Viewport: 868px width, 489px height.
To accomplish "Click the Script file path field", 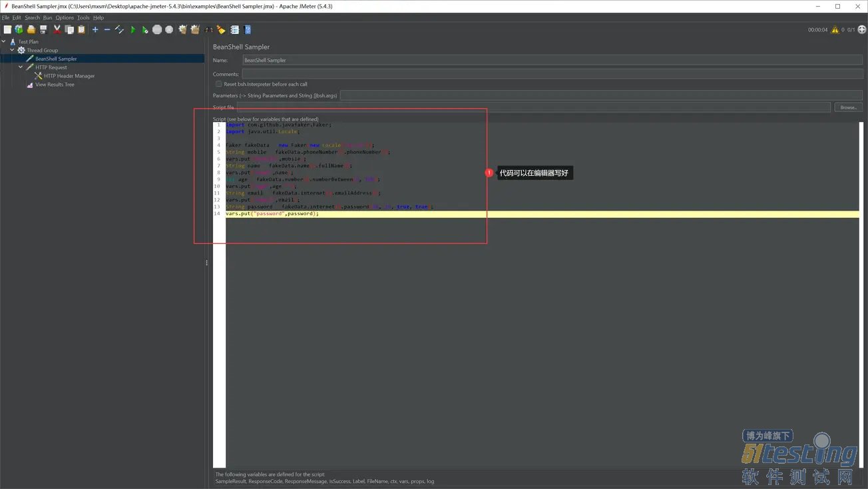I will 534,107.
